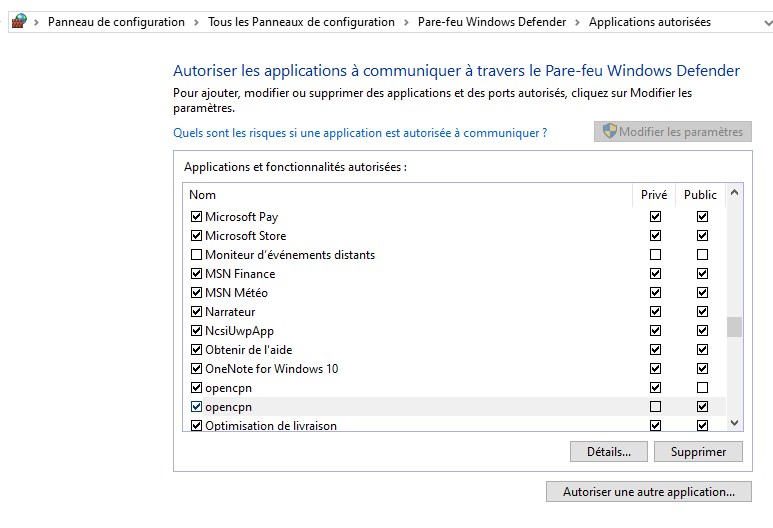
Task: Select the Microsoft Pay row text
Action: click(242, 217)
